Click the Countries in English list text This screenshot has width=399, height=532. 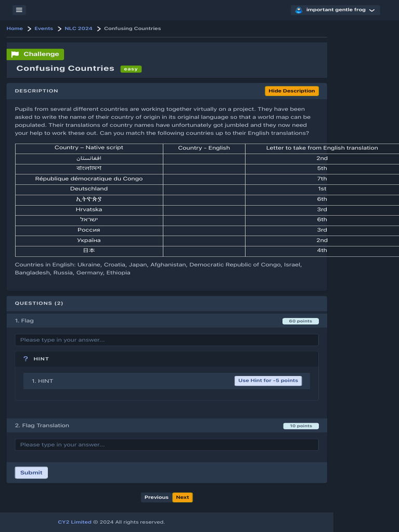tap(158, 269)
